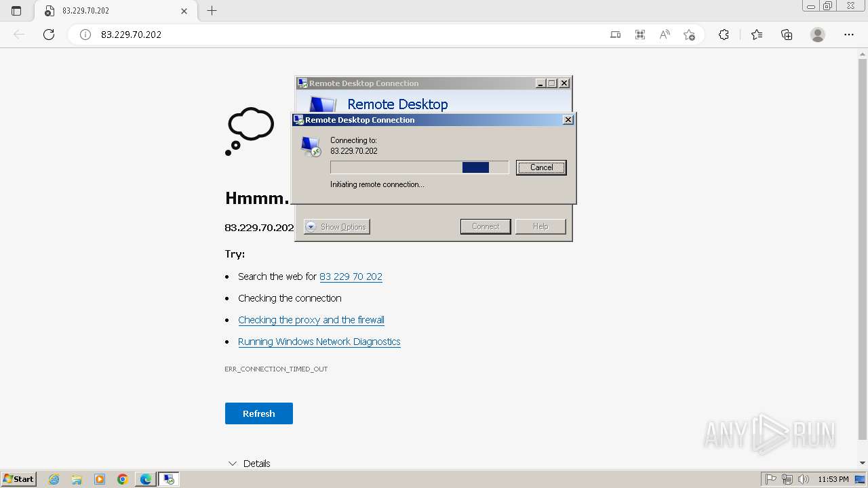Open the browser Extensions icon
This screenshot has width=868, height=488.
coord(724,35)
